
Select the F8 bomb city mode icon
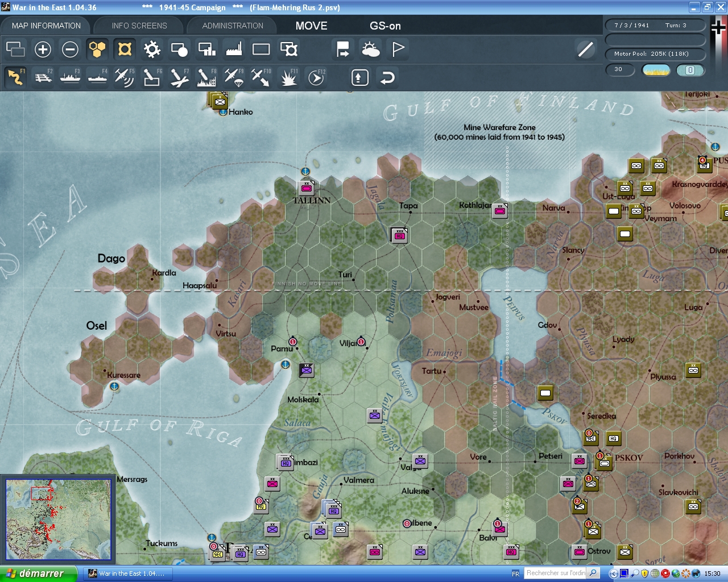[x=206, y=77]
